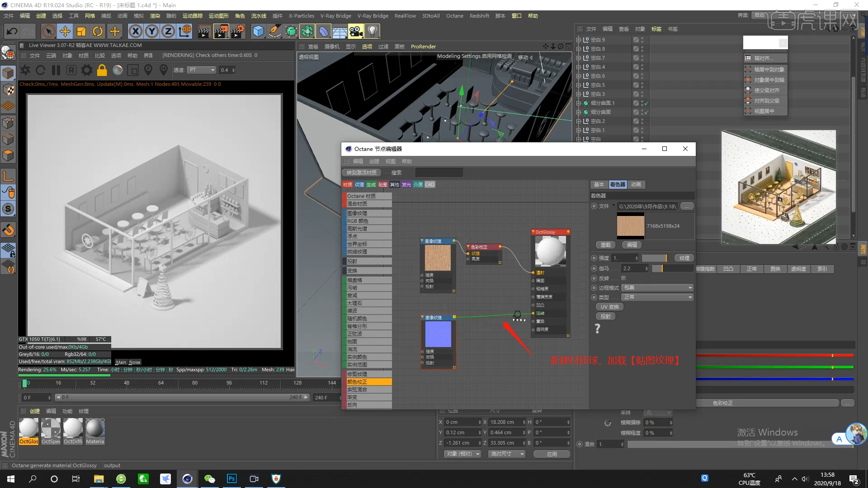Toggle the 贴图 node filter tab

click(383, 184)
